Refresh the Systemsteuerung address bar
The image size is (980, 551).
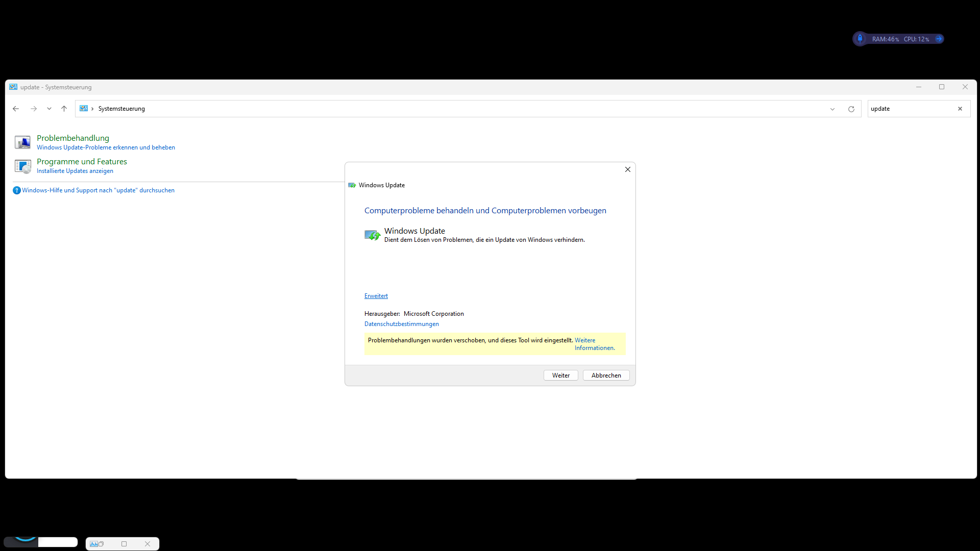851,109
